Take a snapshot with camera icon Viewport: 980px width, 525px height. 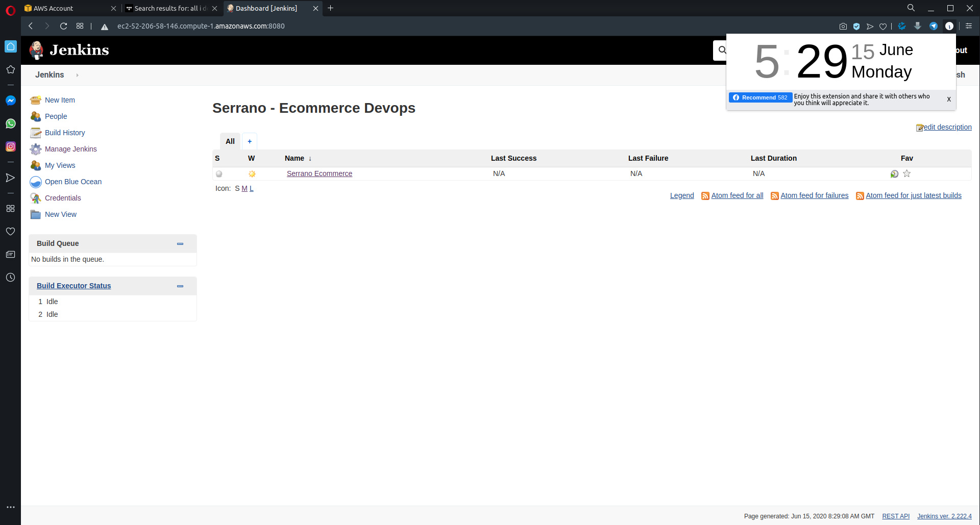pyautogui.click(x=843, y=26)
